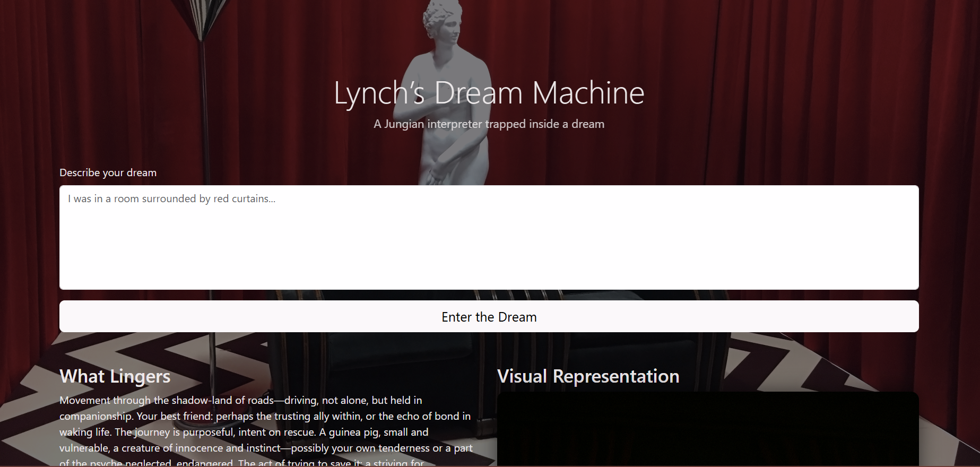Click the Enter the Dream button
Viewport: 980px width, 467px height.
point(489,317)
